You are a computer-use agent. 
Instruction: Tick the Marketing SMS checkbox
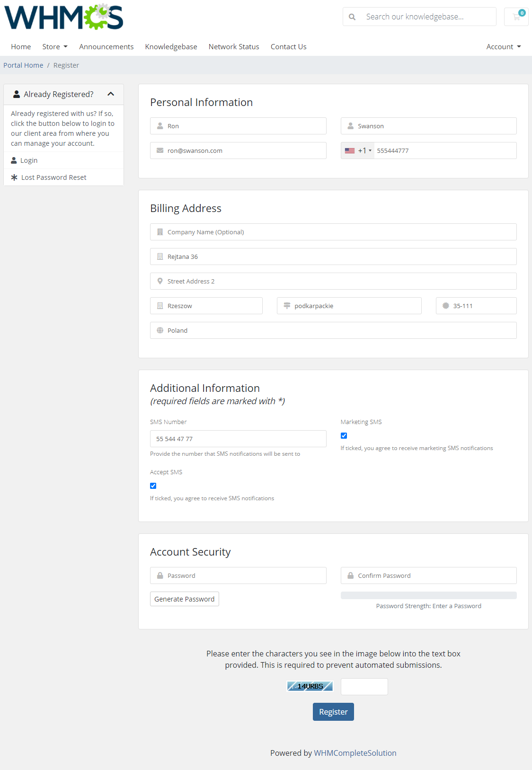[344, 435]
